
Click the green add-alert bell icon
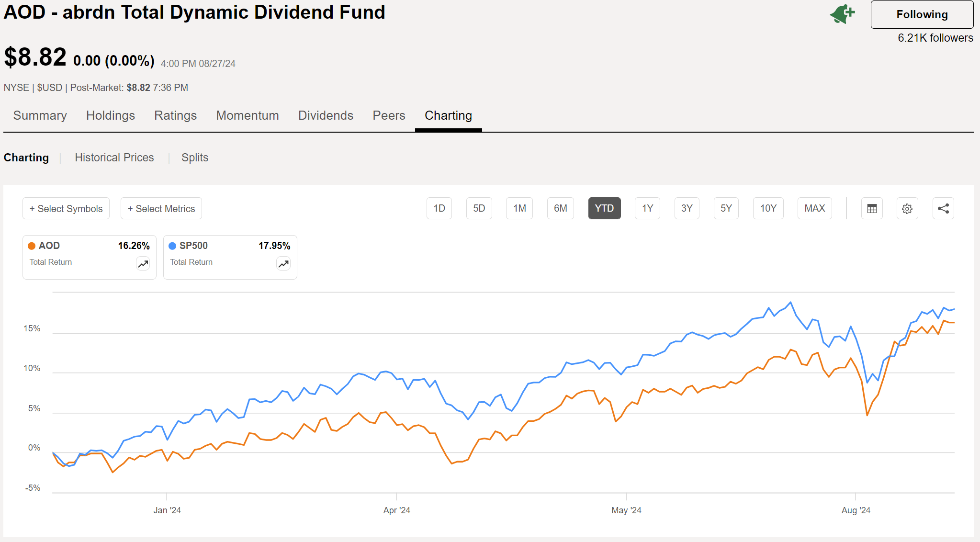pyautogui.click(x=843, y=14)
